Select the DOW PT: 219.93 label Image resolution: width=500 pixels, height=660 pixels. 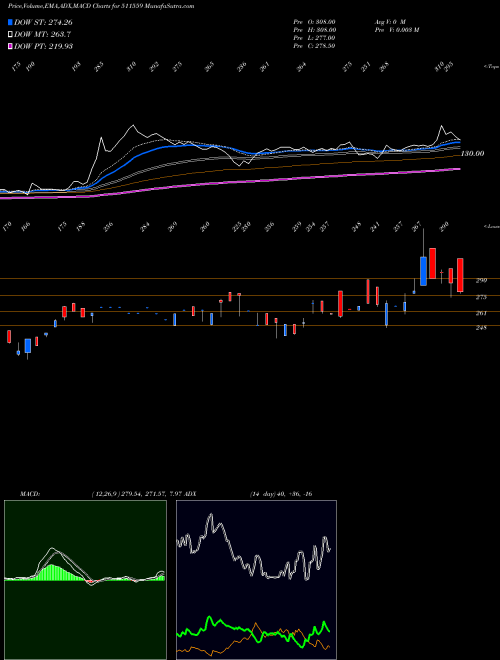(x=43, y=46)
